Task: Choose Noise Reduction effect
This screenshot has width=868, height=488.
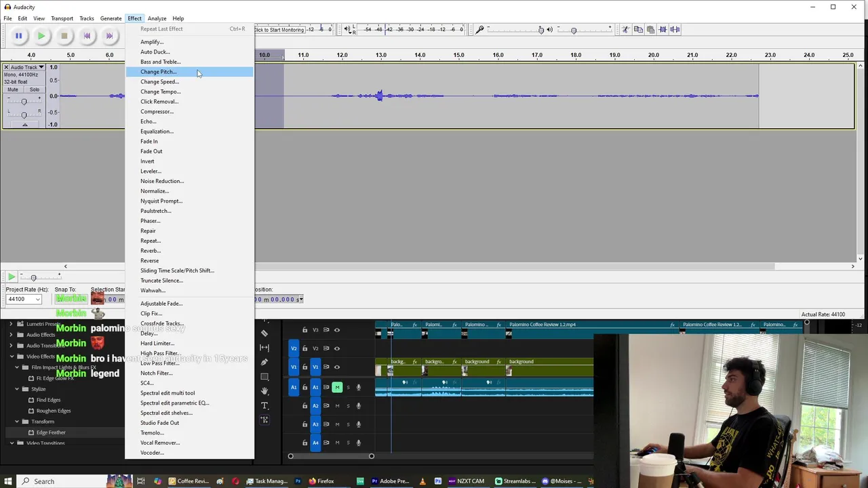Action: point(189,181)
